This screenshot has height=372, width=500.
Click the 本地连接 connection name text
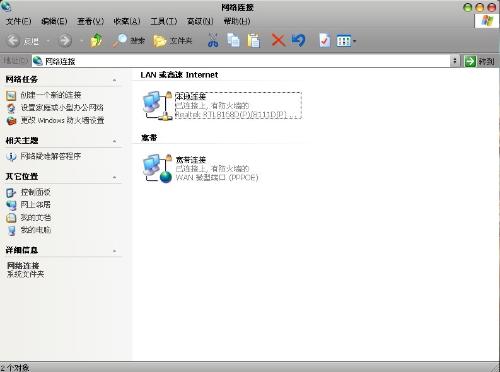pos(191,97)
